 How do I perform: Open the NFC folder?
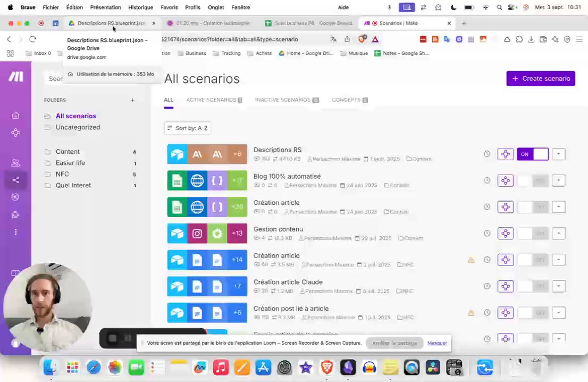point(62,174)
